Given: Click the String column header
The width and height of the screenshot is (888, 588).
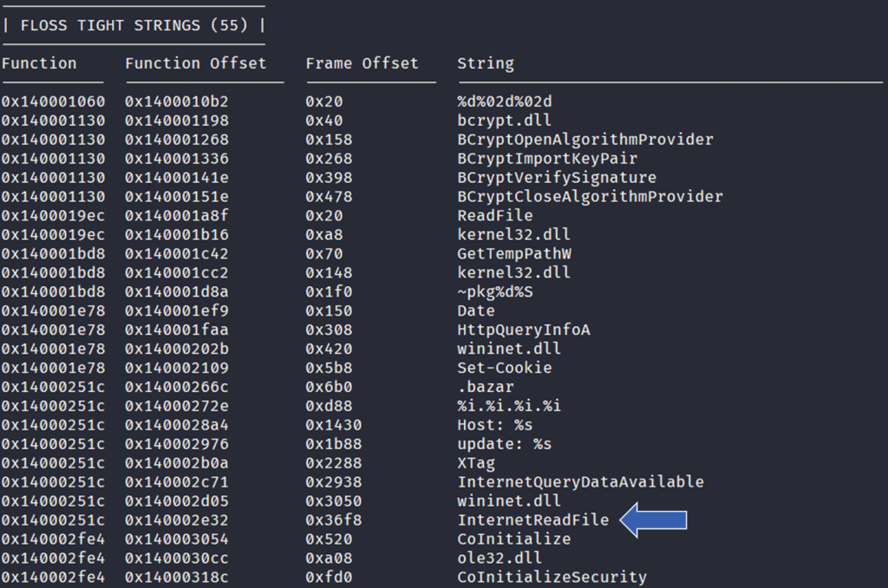Looking at the screenshot, I should click(486, 64).
